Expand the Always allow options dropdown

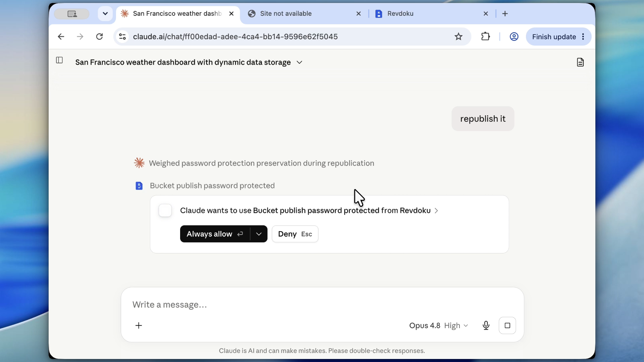coord(259,234)
